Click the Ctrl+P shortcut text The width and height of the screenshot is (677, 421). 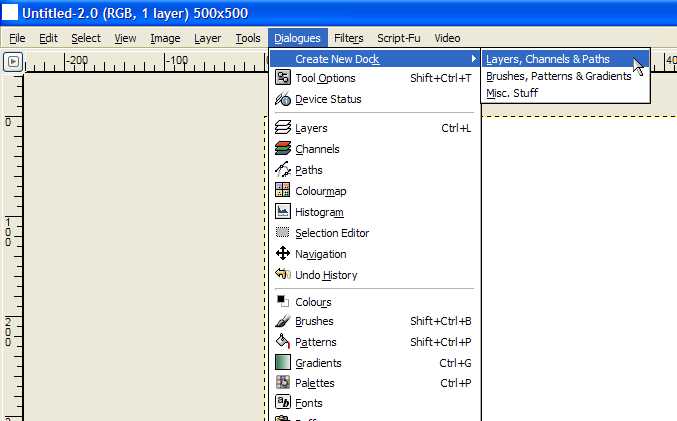click(456, 383)
